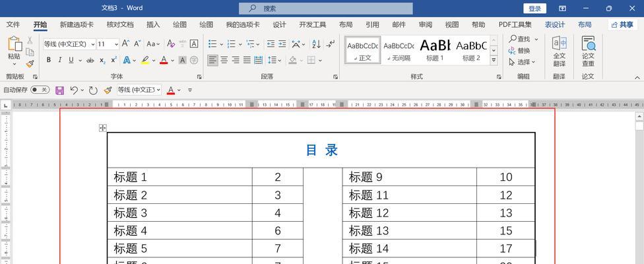
Task: Click the distributed alignment icon
Action: 259,60
